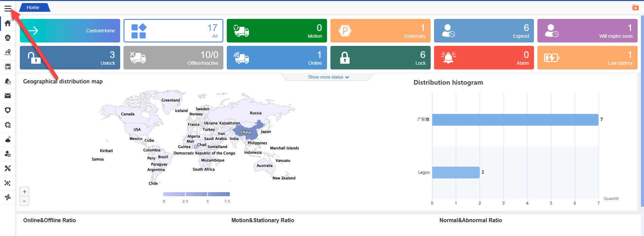This screenshot has width=644, height=236.
Task: Open the envelope messages icon in sidebar
Action: (8, 96)
